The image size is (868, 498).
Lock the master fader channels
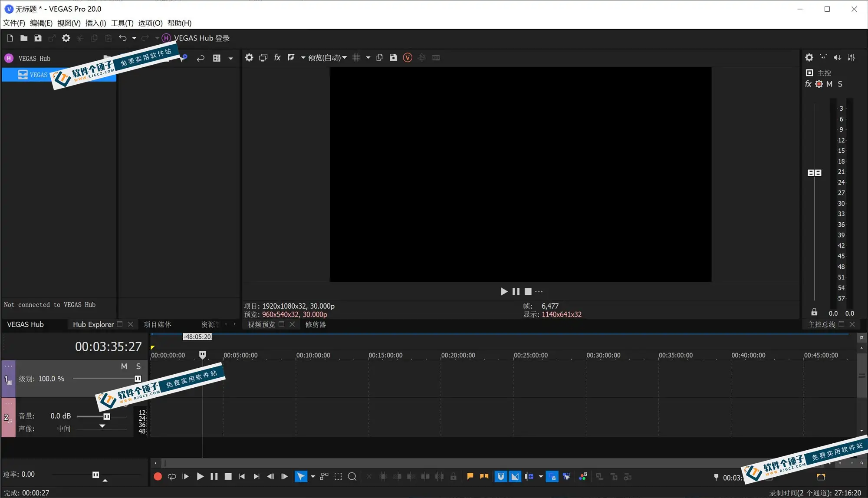[814, 312]
